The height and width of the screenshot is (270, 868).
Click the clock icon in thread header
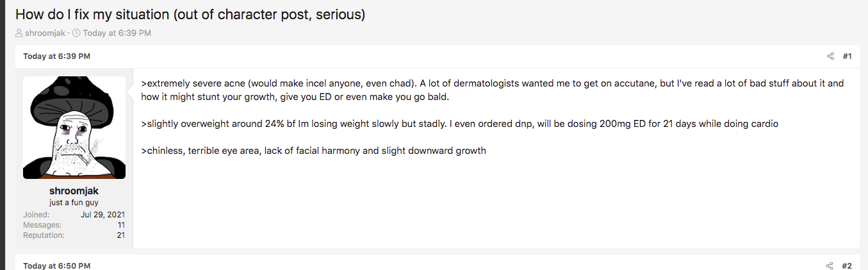[x=76, y=33]
